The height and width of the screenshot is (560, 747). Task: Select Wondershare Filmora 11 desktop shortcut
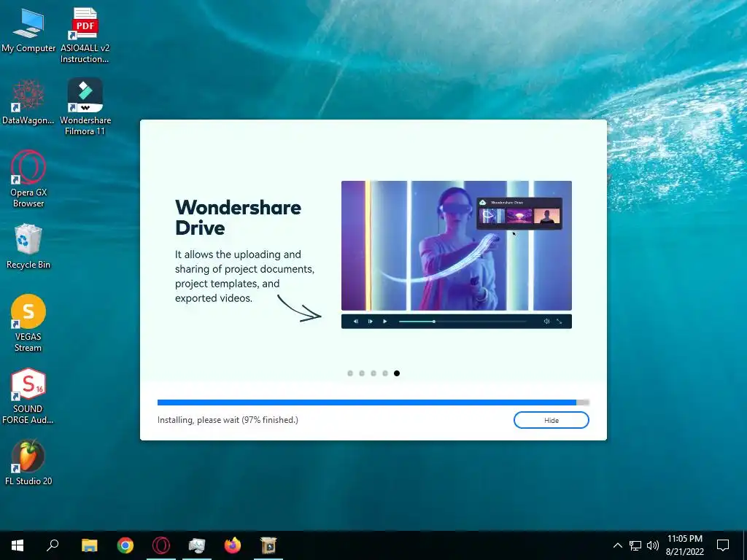(85, 106)
